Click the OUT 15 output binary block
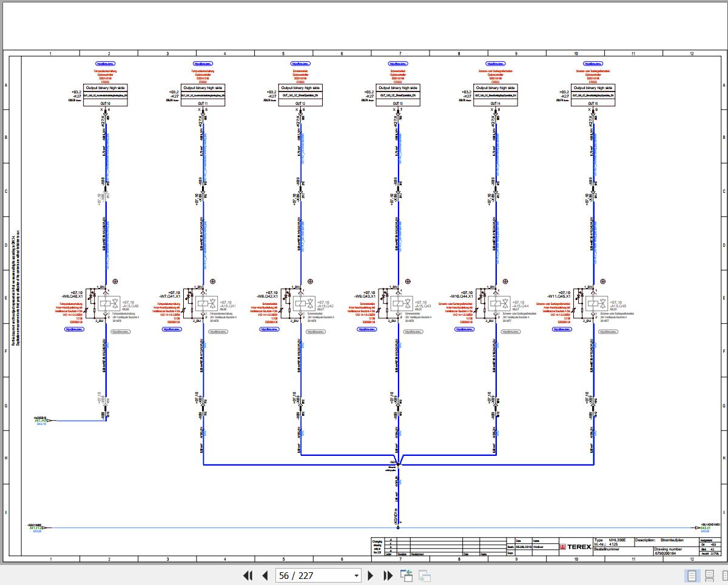 [593, 96]
